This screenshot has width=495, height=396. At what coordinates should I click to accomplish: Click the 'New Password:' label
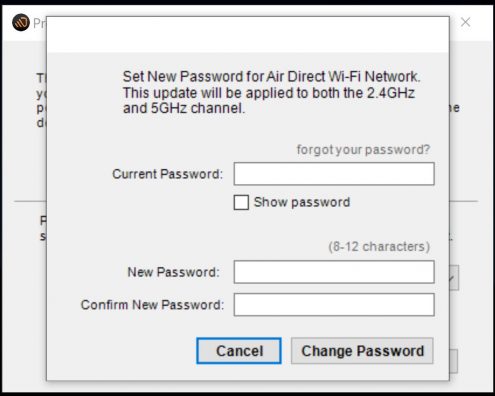(x=173, y=272)
